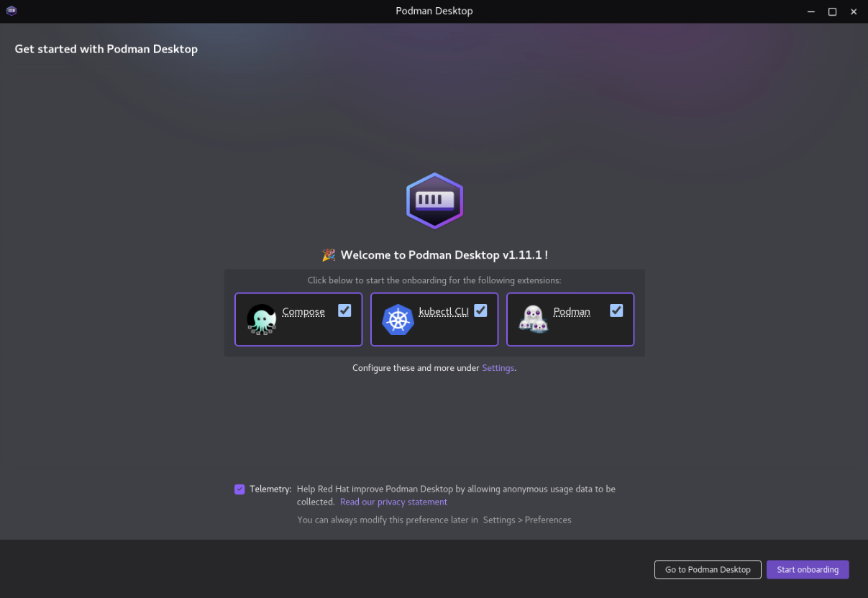Click the Podman extension label

[x=572, y=312]
